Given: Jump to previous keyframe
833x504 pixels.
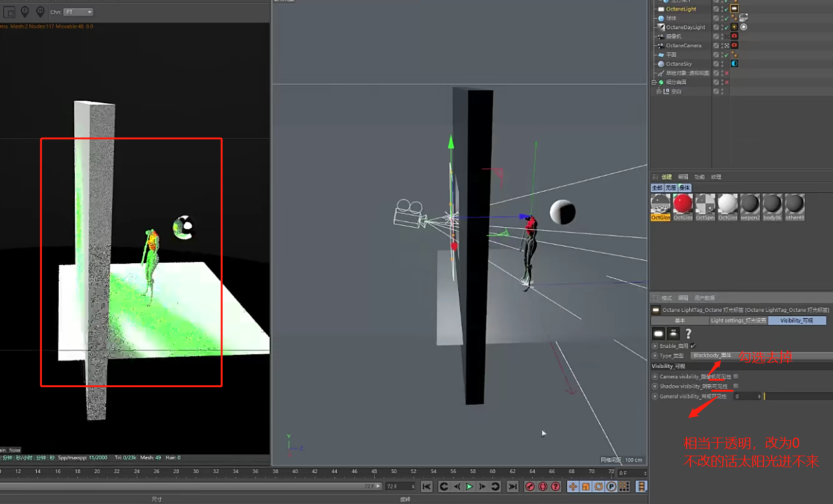Looking at the screenshot, I should pos(444,487).
